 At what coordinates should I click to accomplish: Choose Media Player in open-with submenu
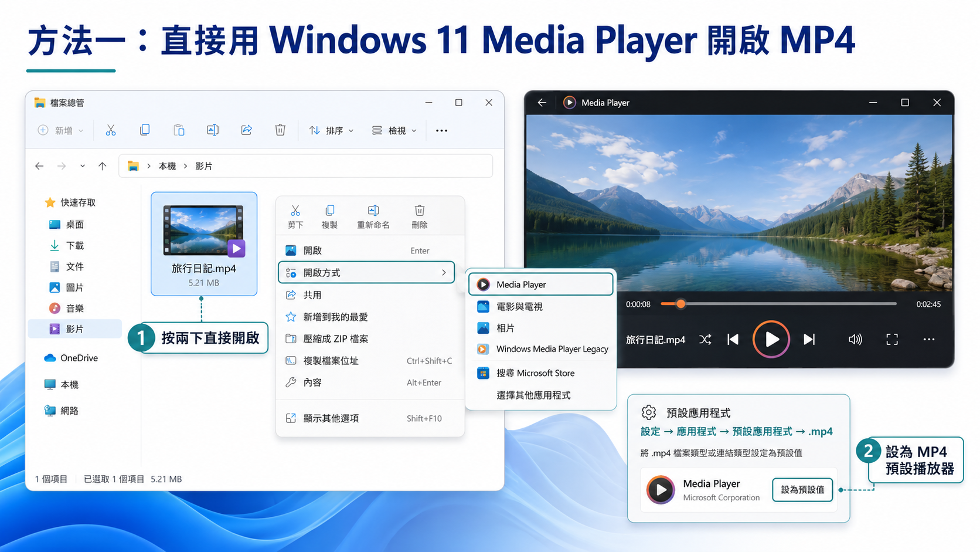pos(540,285)
